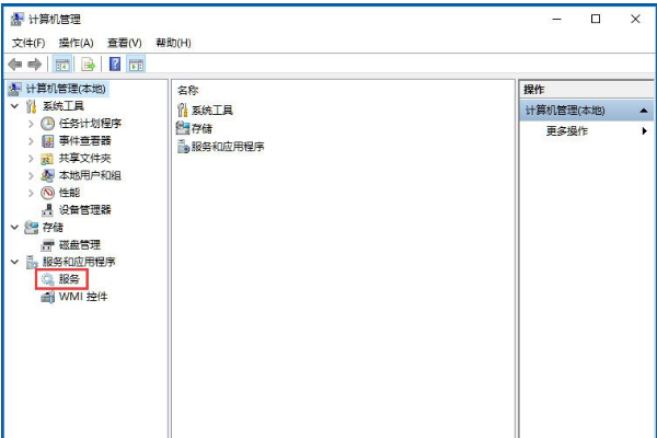The width and height of the screenshot is (657, 438).
Task: Click the 计算机管理 title bar app icon
Action: click(17, 19)
